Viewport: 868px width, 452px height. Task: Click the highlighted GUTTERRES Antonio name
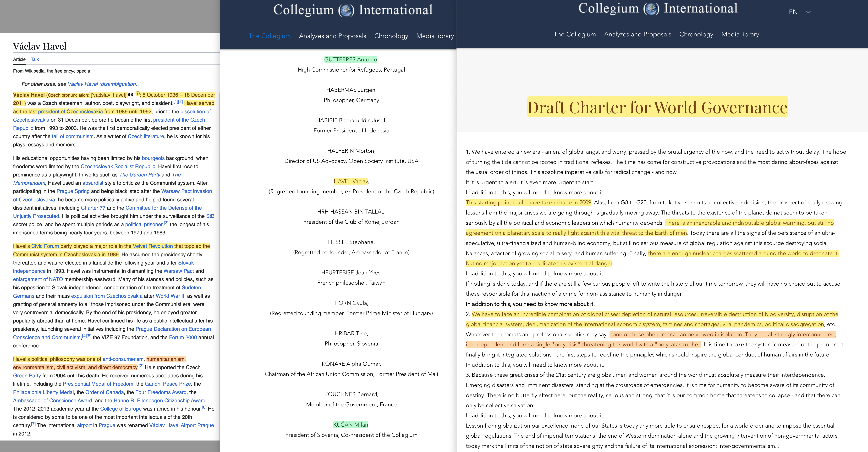click(x=350, y=60)
